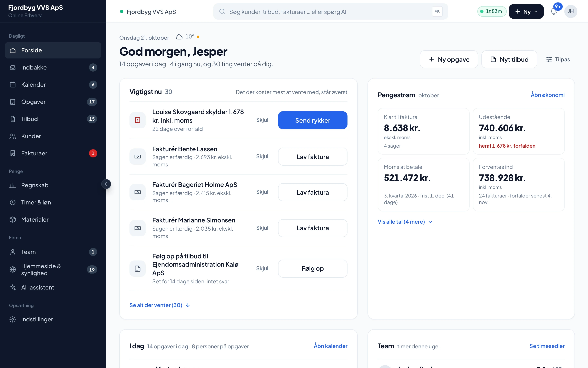588x368 pixels.
Task: Open Tilbud in the sidebar
Action: tap(53, 119)
